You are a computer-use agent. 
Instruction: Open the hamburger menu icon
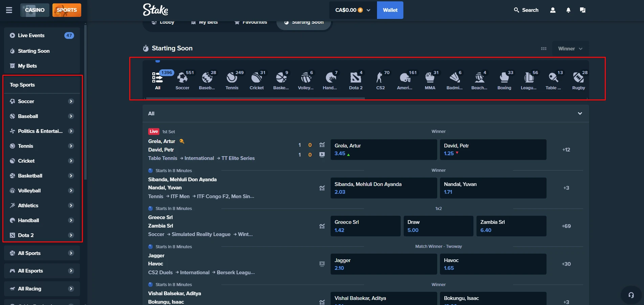tap(9, 10)
